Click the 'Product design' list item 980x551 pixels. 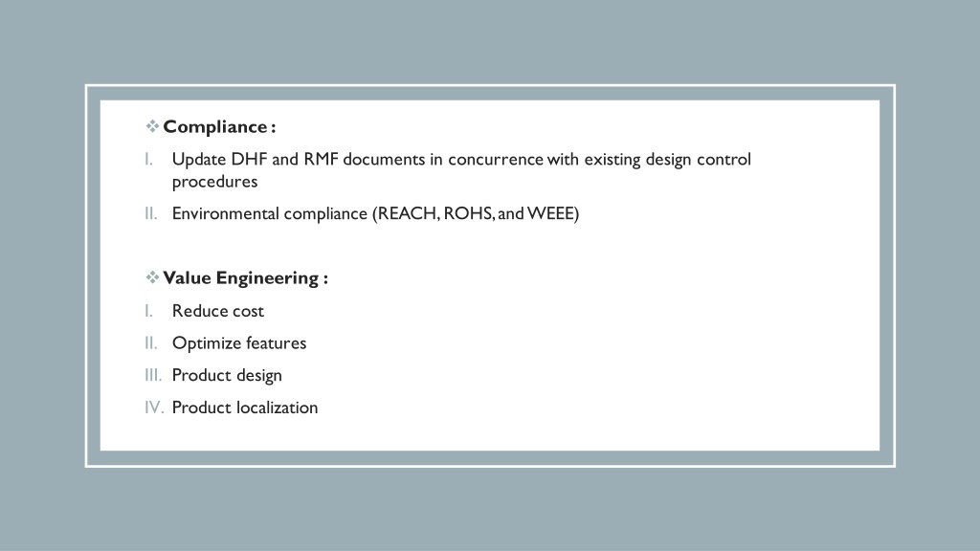pyautogui.click(x=227, y=375)
